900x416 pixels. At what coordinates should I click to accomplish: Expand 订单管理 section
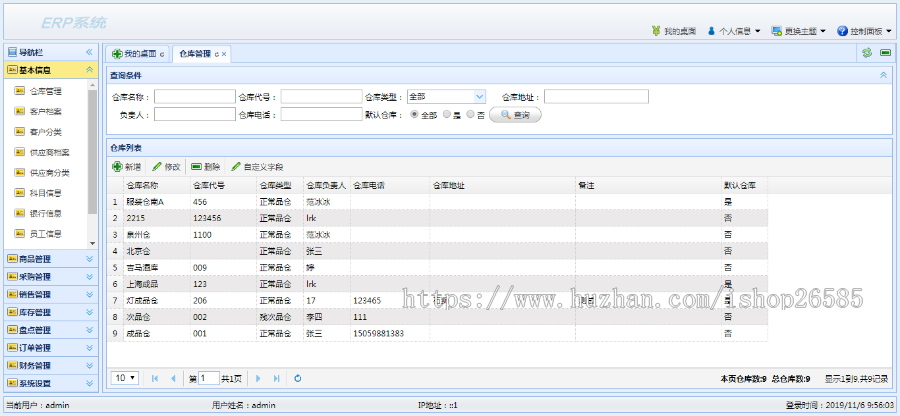coord(89,348)
